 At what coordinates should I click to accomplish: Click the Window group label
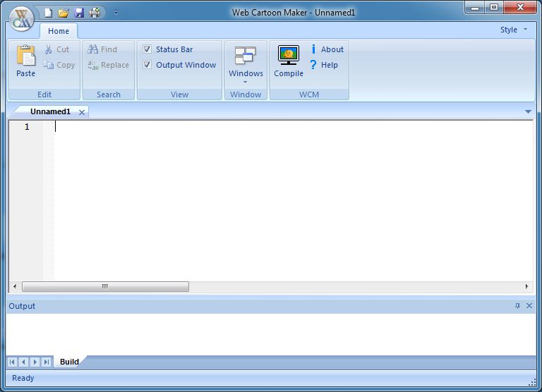tap(246, 94)
